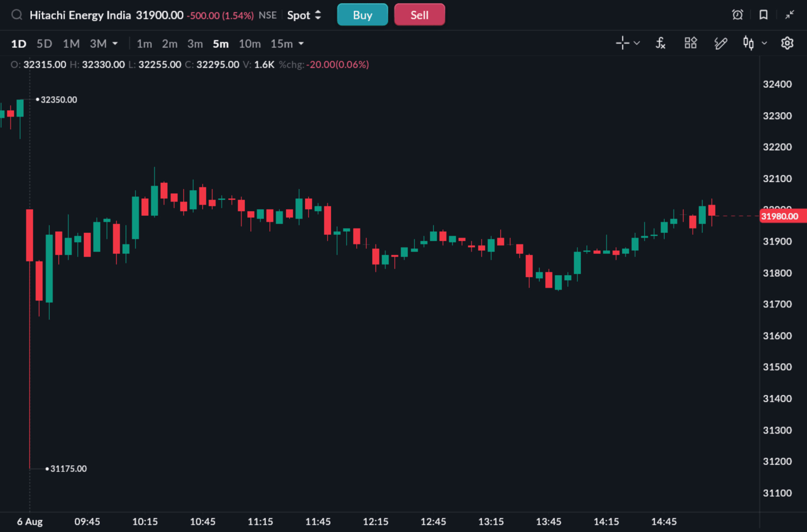Choose the candlestick chart type icon
The image size is (807, 532).
pyautogui.click(x=748, y=43)
